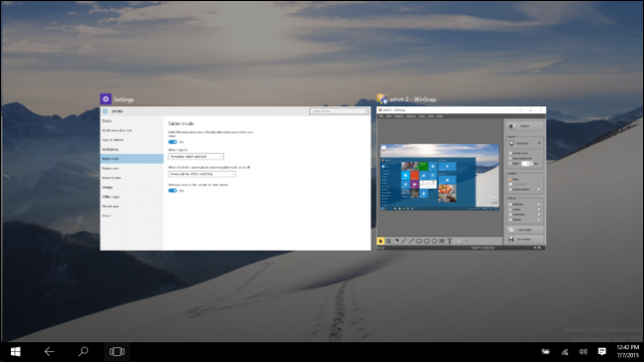Image resolution: width=644 pixels, height=362 pixels.
Task: Open WinSnap Edit menu
Action: (x=389, y=116)
